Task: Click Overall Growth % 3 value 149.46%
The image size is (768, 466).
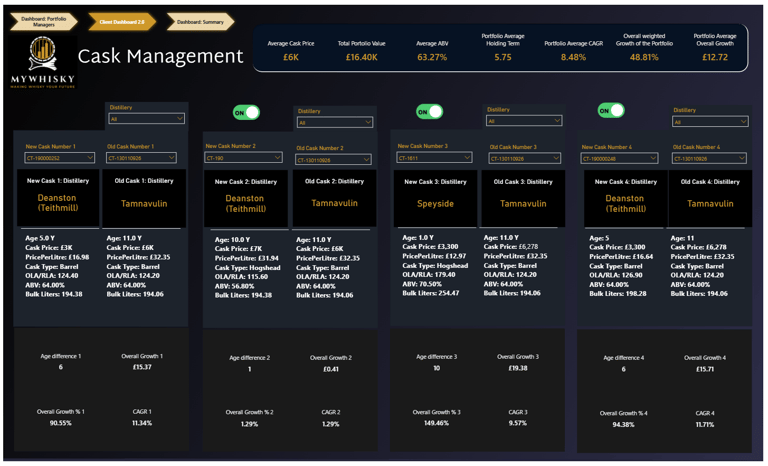Action: pos(436,423)
